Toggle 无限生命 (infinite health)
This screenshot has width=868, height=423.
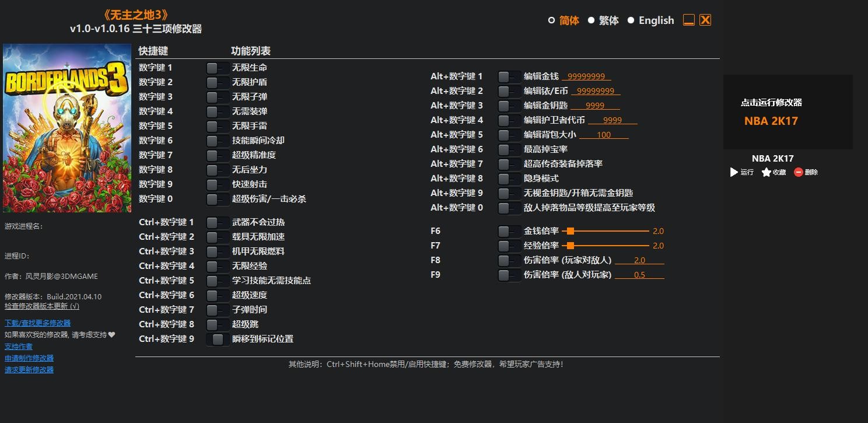[217, 68]
